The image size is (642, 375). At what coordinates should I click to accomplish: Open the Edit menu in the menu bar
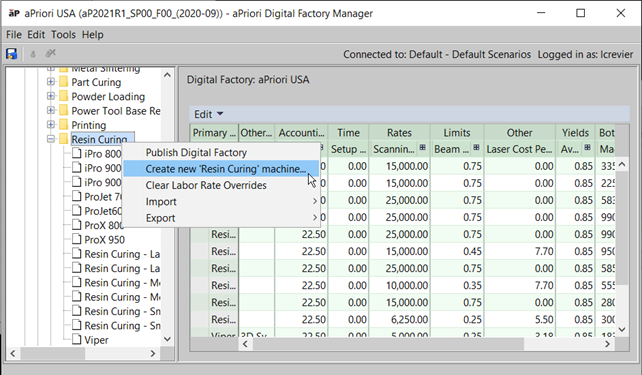(36, 35)
